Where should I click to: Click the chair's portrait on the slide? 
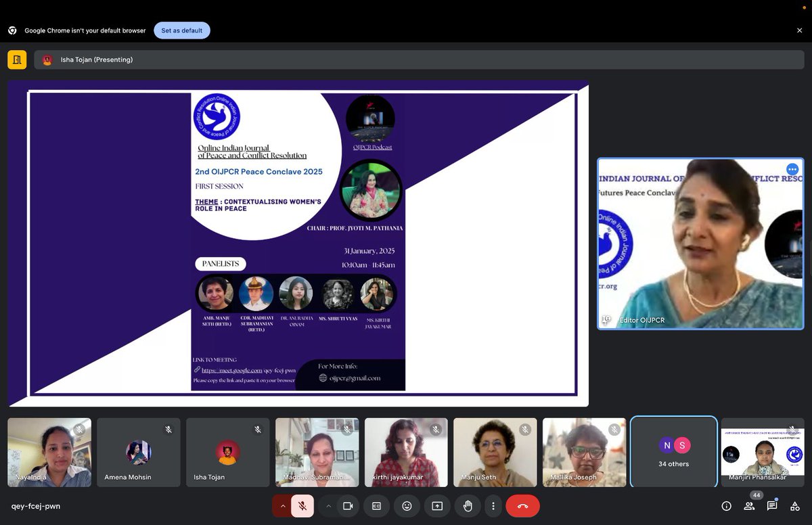tap(371, 189)
